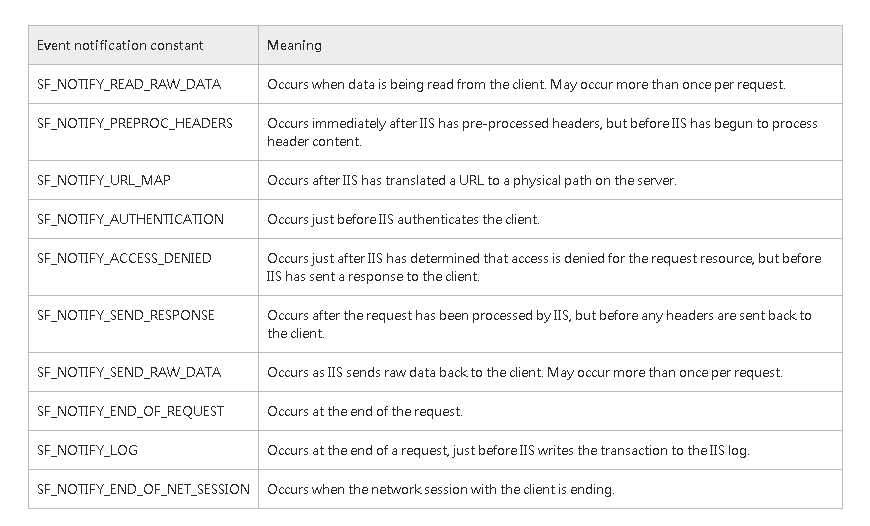
Task: Click the description about network session ending
Action: (441, 489)
